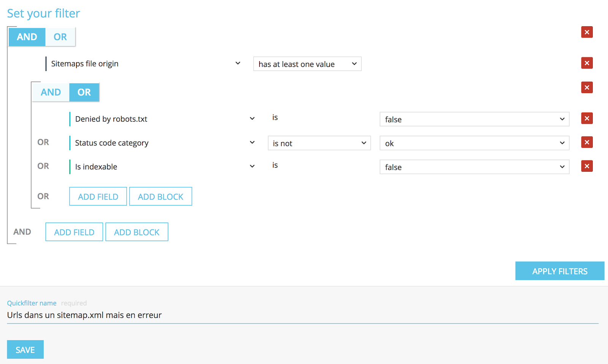608x364 pixels.
Task: Delete the outer AND filter block
Action: point(587,32)
